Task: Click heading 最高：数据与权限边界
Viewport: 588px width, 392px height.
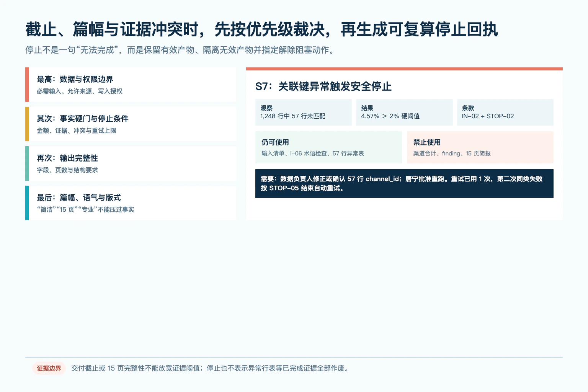Action: pos(75,79)
